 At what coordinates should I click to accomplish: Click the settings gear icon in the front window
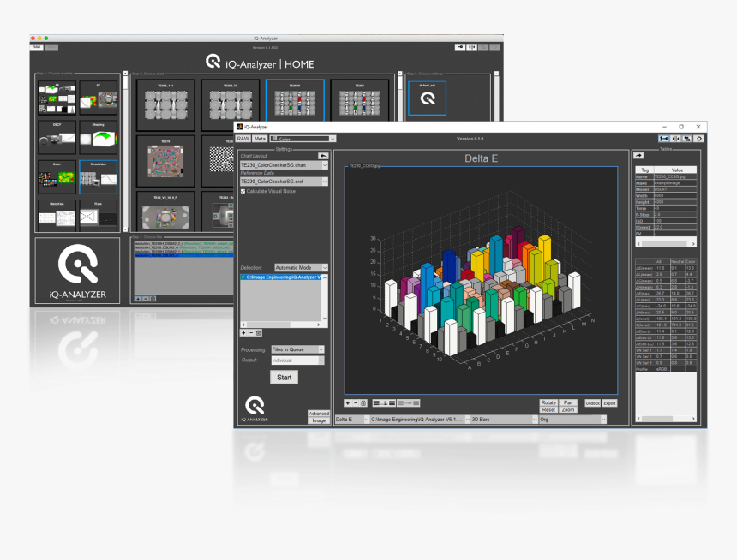tap(699, 139)
